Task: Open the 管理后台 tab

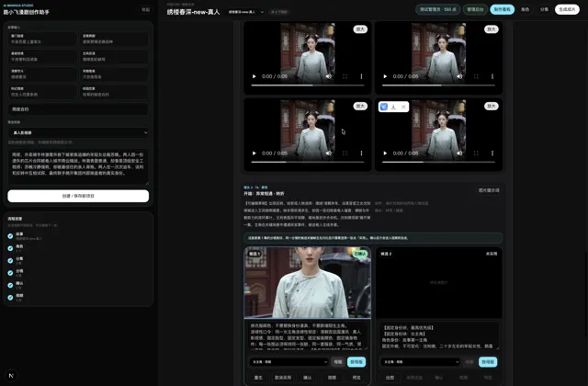Action: click(x=475, y=9)
